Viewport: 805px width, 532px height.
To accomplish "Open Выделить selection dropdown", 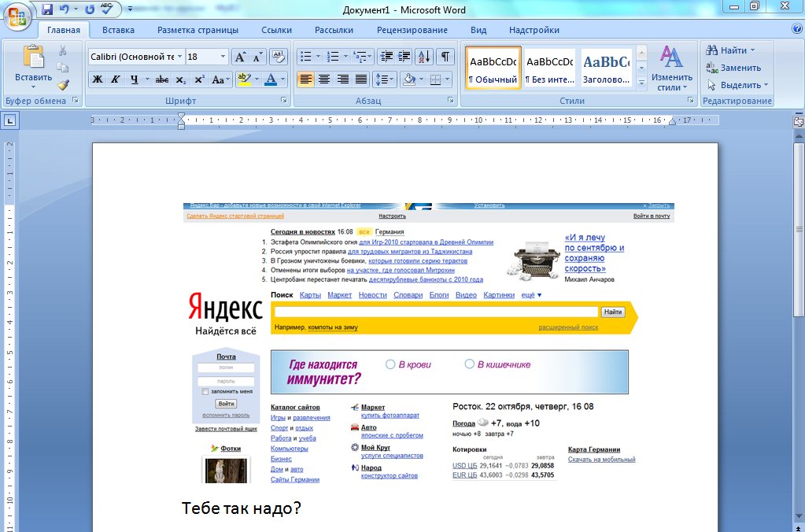I will [x=737, y=85].
